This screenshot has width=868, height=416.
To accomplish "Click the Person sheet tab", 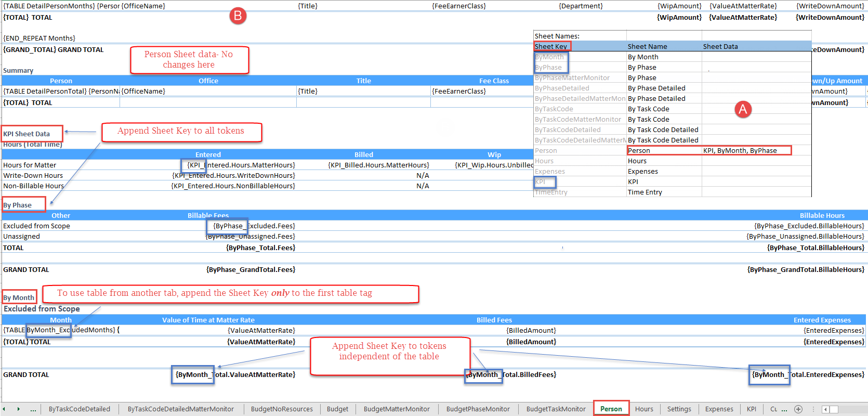I will 611,409.
